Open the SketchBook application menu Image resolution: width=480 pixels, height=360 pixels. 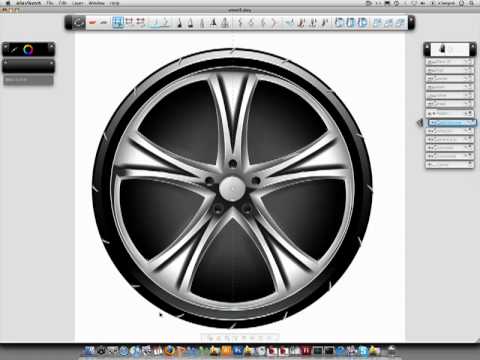[x=29, y=3]
